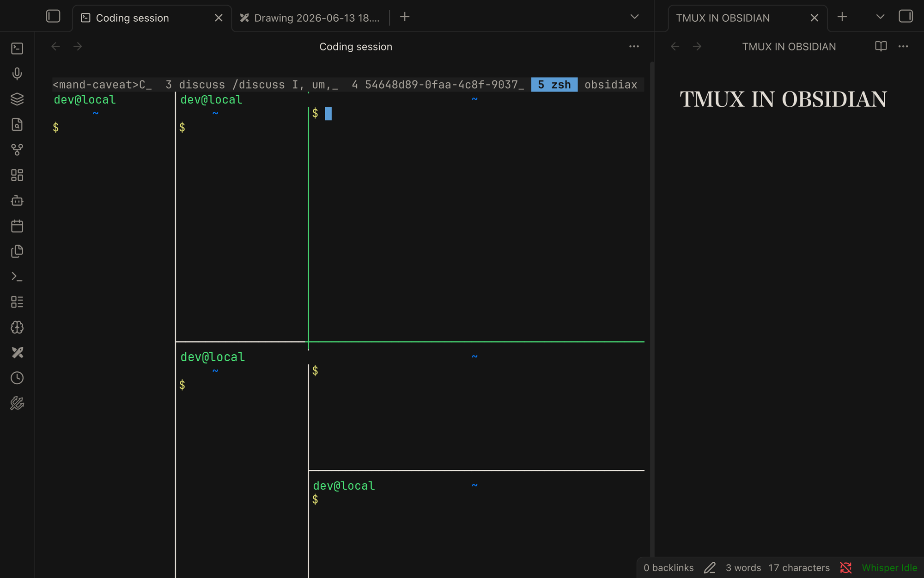The image size is (924, 578).
Task: Open more options for Coding session
Action: pyautogui.click(x=634, y=47)
